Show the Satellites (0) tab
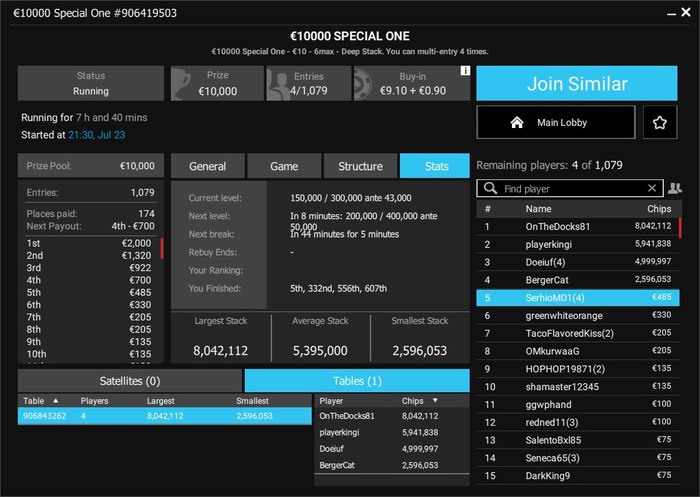Image resolution: width=700 pixels, height=497 pixels. point(129,381)
